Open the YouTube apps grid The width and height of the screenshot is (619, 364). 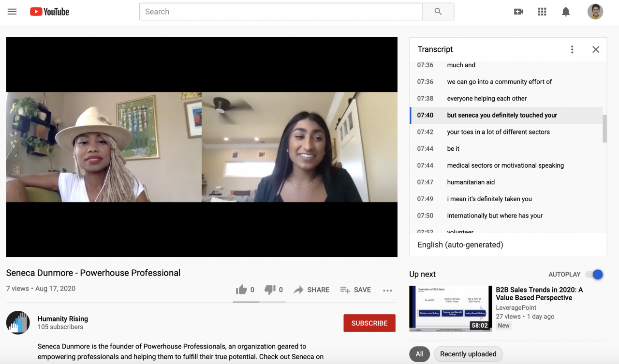(x=542, y=12)
